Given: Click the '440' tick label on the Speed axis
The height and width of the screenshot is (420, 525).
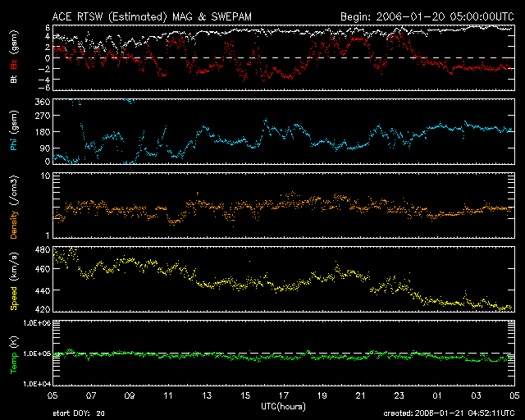Looking at the screenshot, I should (43, 290).
